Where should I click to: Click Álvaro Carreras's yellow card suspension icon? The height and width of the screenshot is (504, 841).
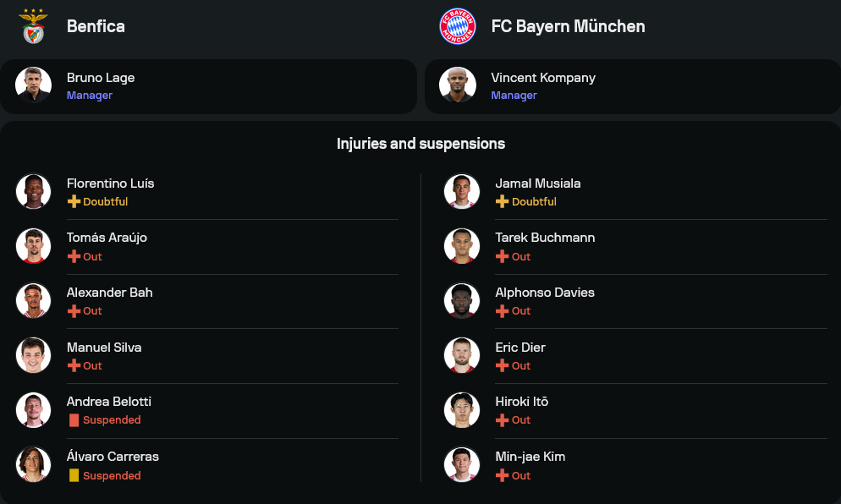click(74, 475)
